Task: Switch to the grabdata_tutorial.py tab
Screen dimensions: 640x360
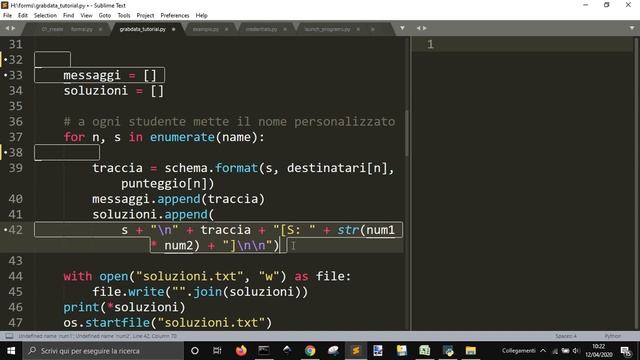Action: point(143,29)
